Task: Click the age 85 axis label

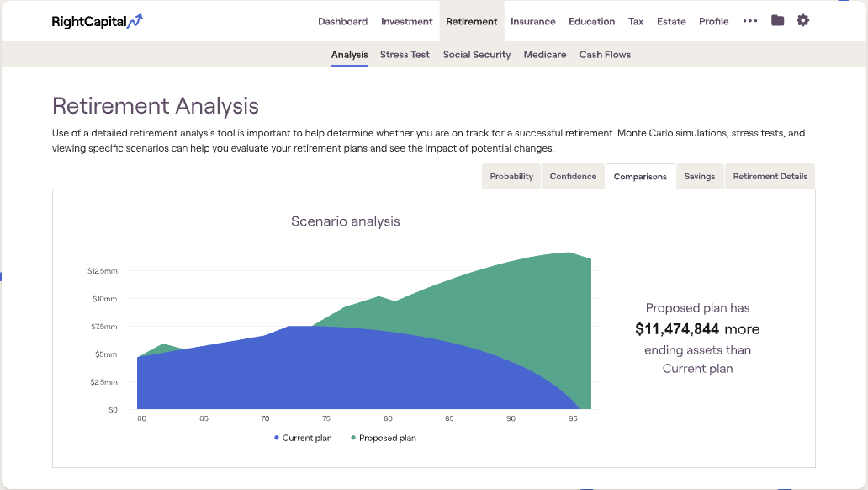Action: click(449, 418)
